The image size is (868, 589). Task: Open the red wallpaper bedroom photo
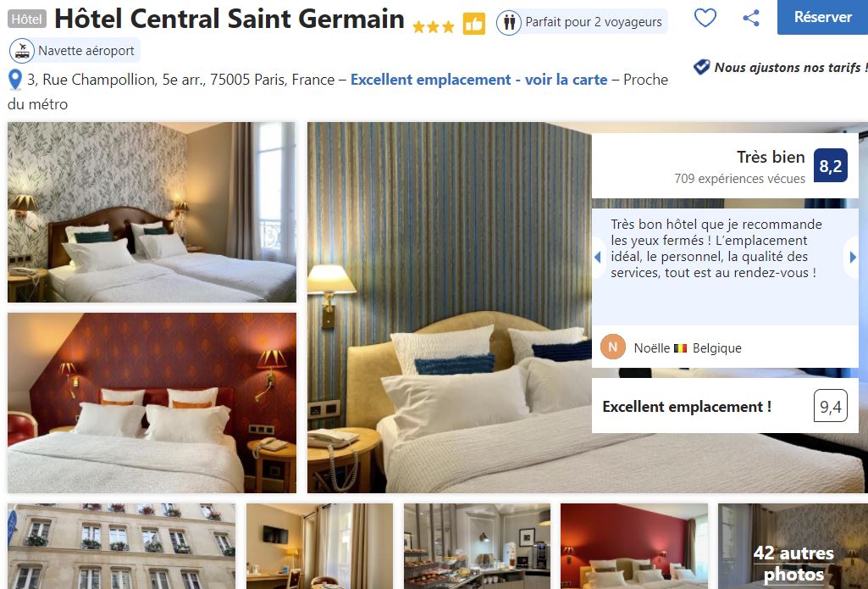pyautogui.click(x=152, y=403)
